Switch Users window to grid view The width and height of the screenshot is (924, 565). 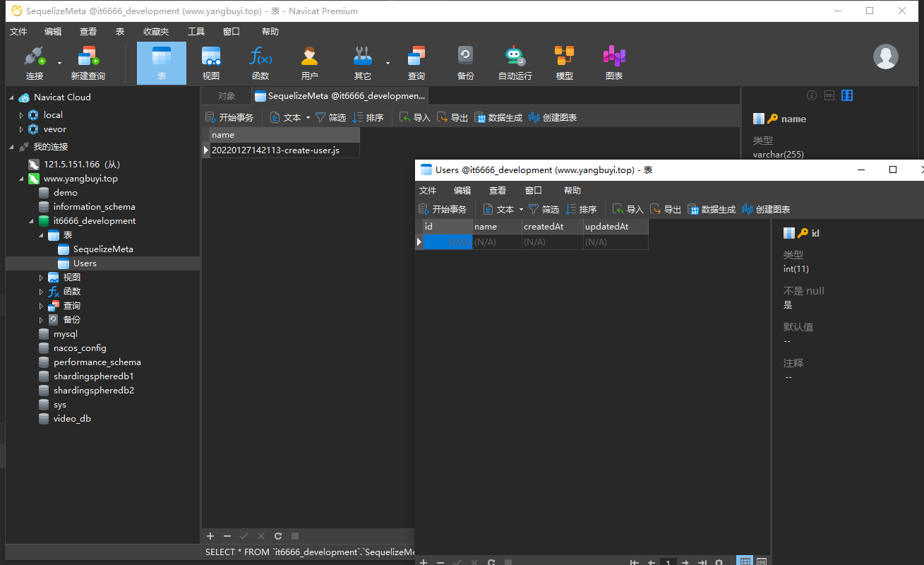tap(745, 562)
